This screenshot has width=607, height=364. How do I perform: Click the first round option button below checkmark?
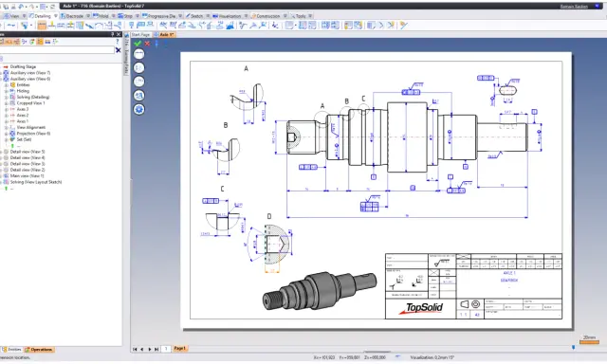[139, 54]
